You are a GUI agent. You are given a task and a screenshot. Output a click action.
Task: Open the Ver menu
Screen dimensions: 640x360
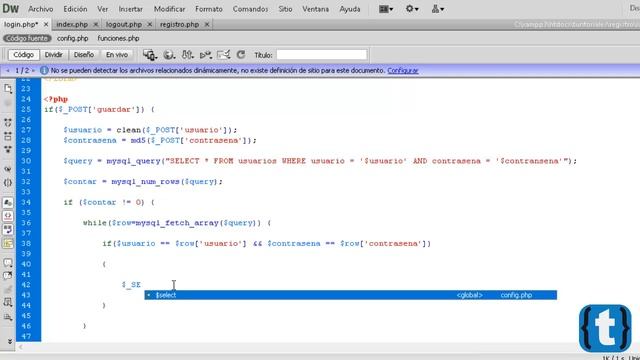pos(102,9)
